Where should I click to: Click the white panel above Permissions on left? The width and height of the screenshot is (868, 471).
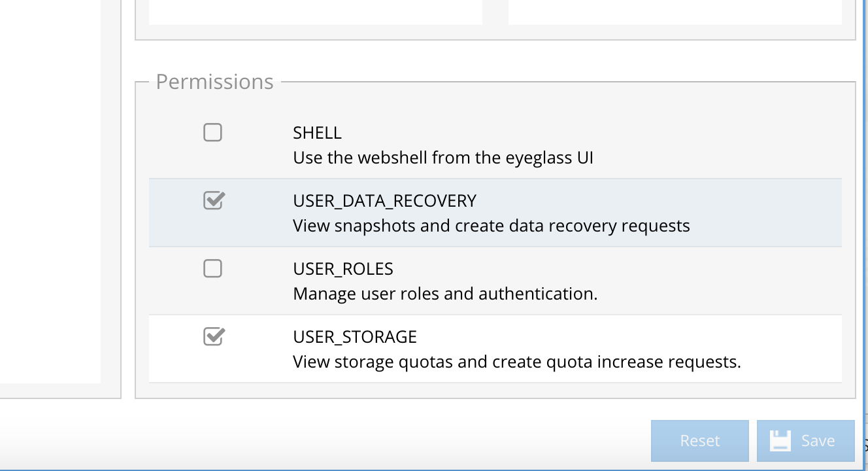pyautogui.click(x=315, y=12)
